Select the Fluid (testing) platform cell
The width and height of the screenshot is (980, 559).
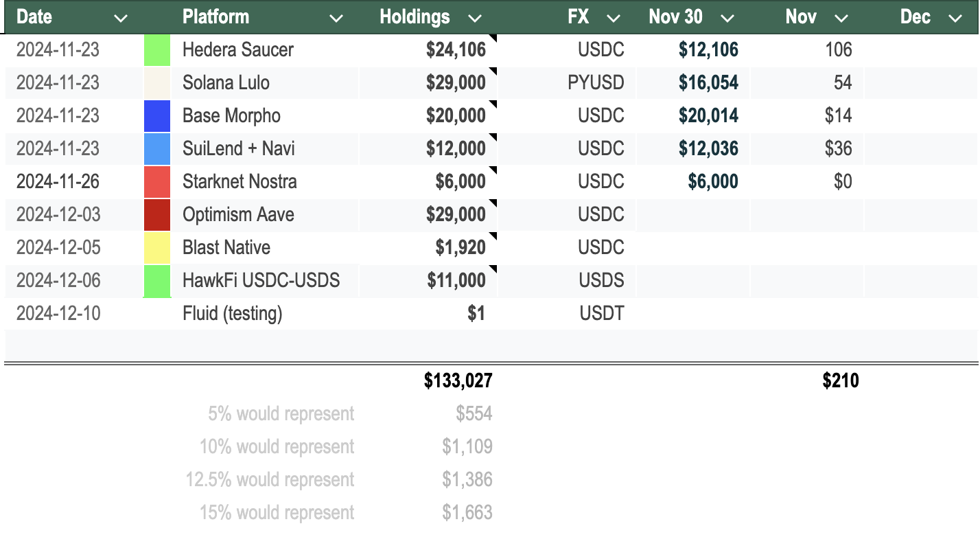coord(264,313)
